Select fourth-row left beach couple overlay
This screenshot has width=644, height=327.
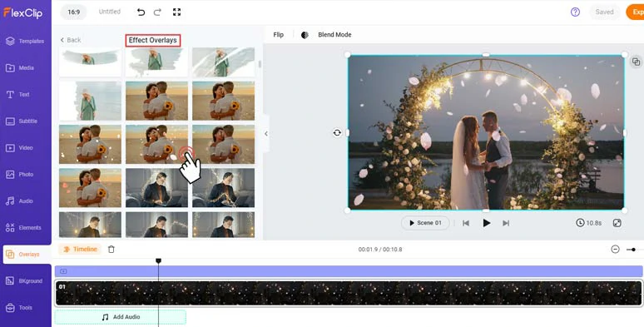(x=90, y=188)
